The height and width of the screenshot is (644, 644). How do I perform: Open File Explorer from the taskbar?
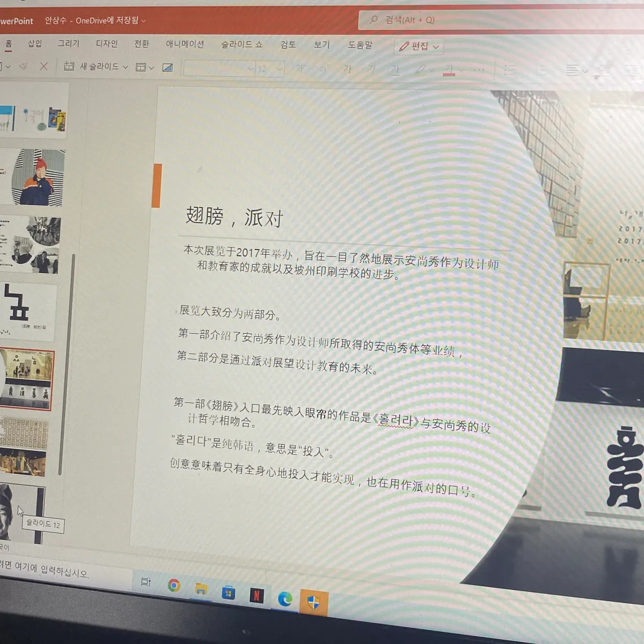[201, 589]
